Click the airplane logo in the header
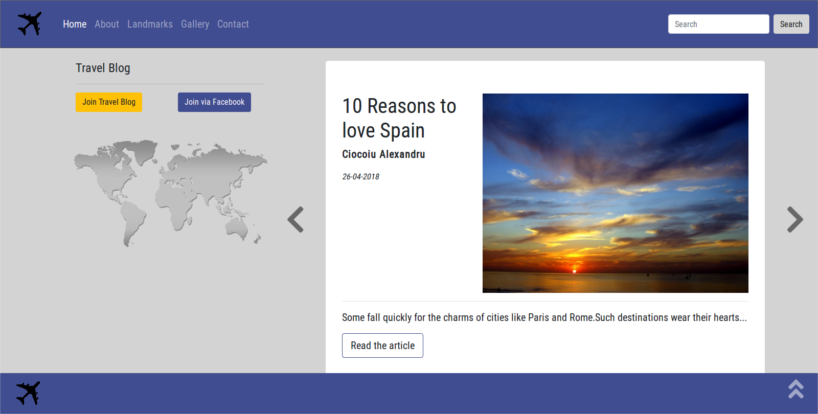 [x=30, y=24]
